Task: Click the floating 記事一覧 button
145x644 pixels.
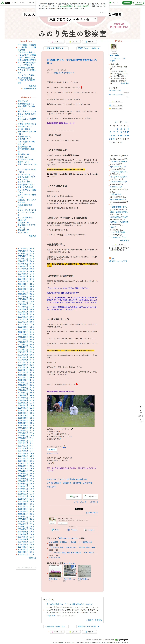Action: tap(140, 416)
